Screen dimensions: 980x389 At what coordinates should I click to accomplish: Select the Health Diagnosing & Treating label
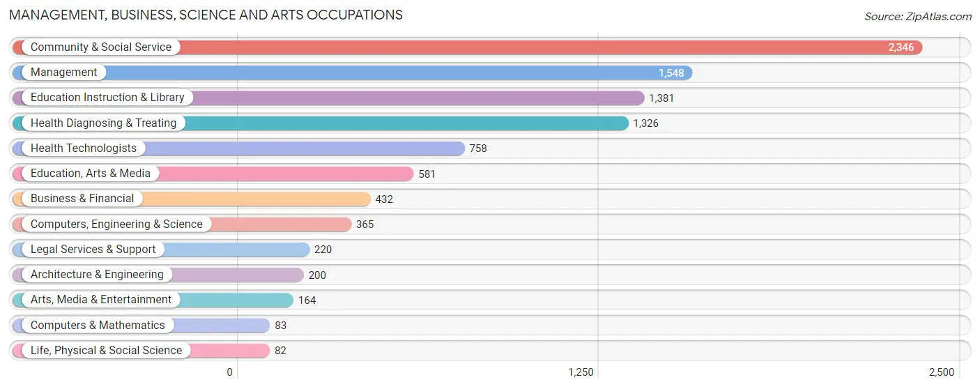point(104,123)
